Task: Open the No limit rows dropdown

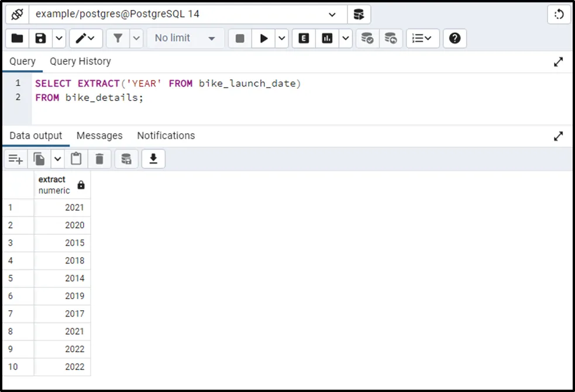Action: [185, 39]
